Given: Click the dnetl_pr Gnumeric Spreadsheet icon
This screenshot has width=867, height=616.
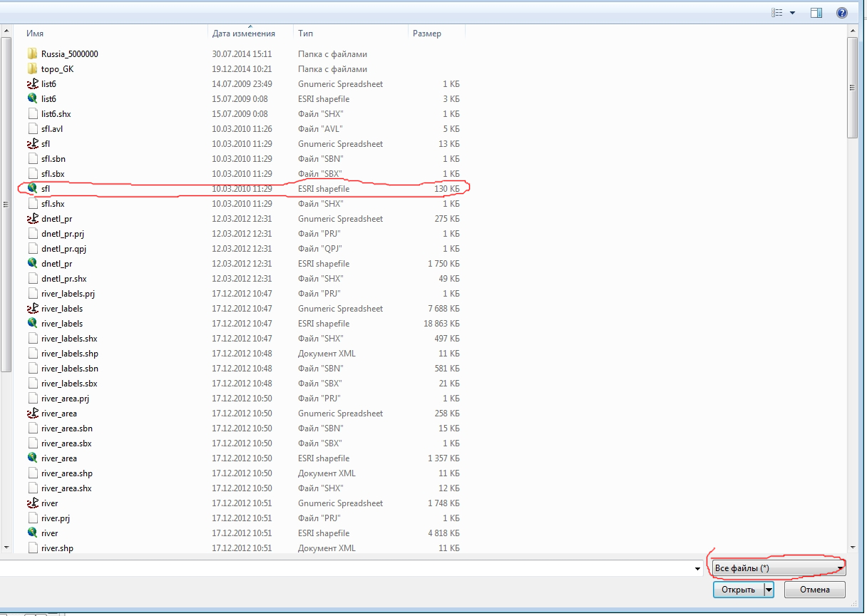Looking at the screenshot, I should [32, 219].
